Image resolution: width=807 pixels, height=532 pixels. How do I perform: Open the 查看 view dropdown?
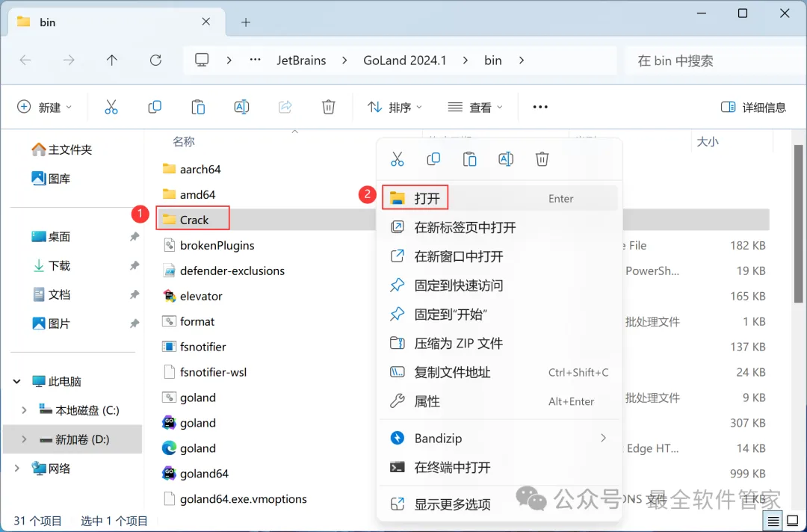pos(475,107)
